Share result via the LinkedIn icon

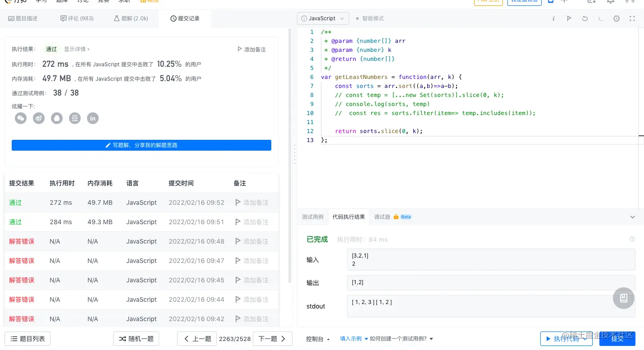tap(93, 118)
